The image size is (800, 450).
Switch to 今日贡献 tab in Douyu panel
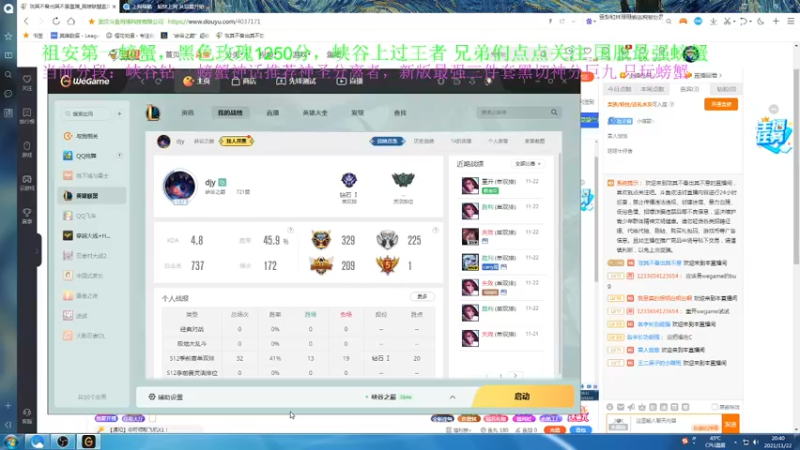coord(619,89)
